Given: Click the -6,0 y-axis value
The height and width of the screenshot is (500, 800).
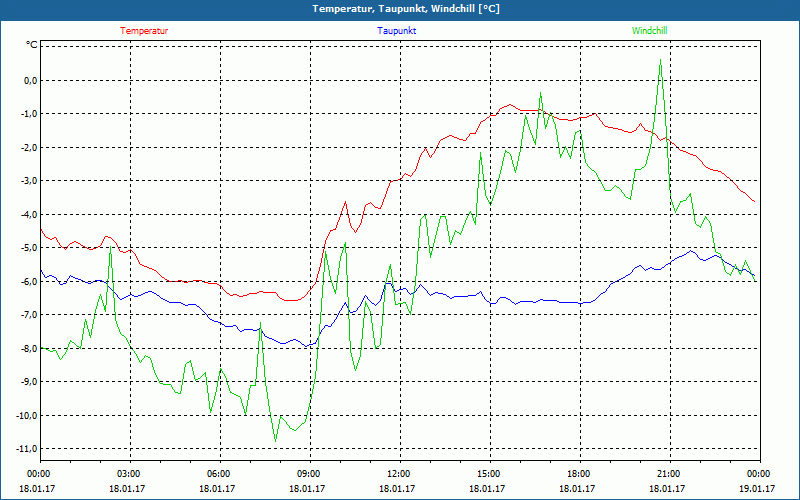Looking at the screenshot, I should coord(29,282).
